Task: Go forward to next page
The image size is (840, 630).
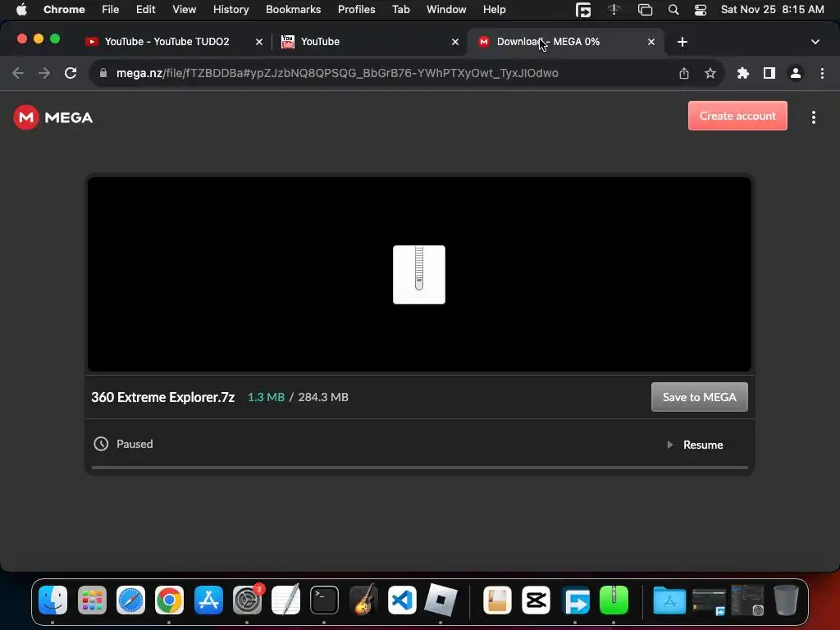Action: [x=44, y=73]
